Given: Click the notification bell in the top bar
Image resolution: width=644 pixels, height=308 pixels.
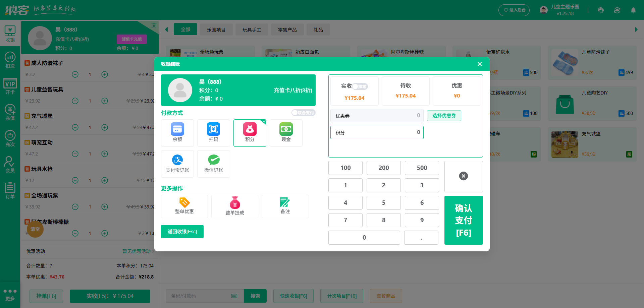Looking at the screenshot, I should tap(633, 10).
